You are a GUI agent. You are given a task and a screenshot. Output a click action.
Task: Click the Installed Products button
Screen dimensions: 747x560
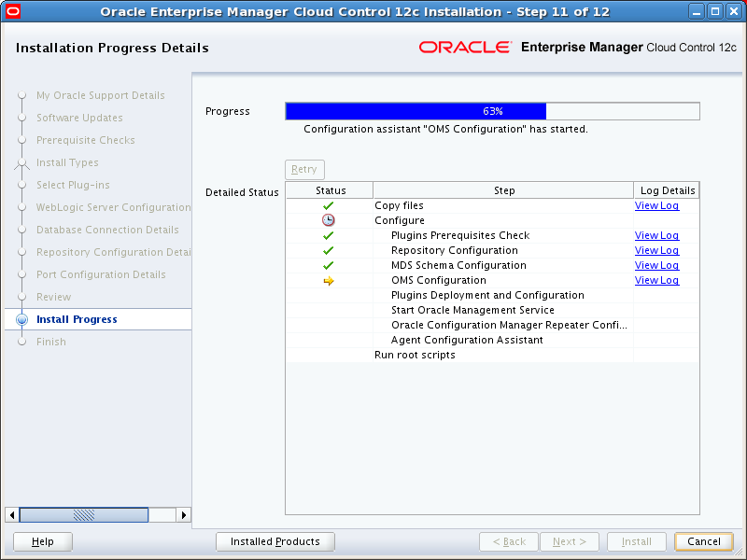[275, 542]
